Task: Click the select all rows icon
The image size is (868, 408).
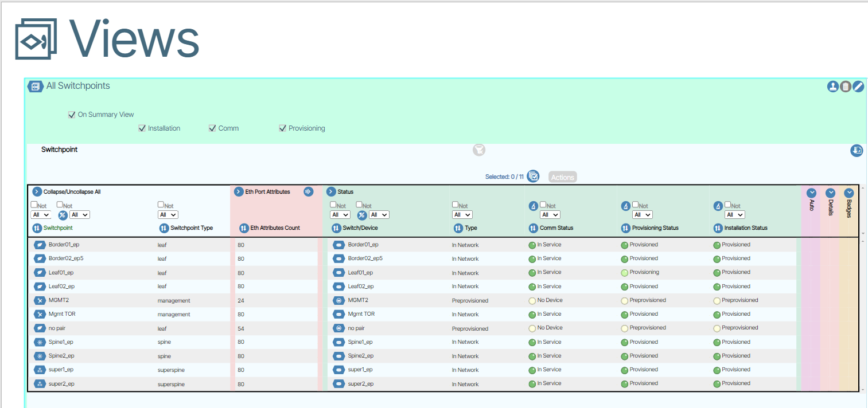Action: [533, 176]
